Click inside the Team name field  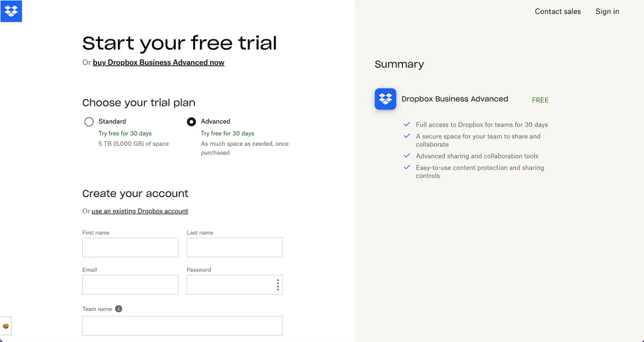pos(182,326)
